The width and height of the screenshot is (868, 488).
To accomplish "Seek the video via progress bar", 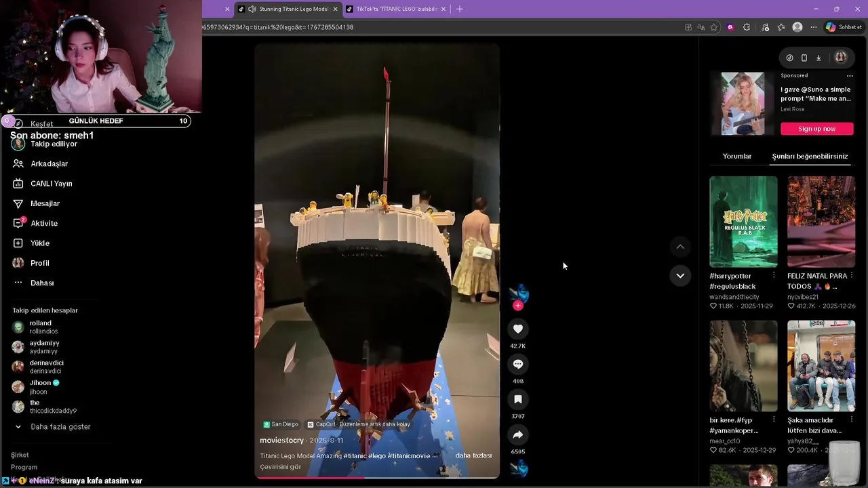I will click(377, 477).
